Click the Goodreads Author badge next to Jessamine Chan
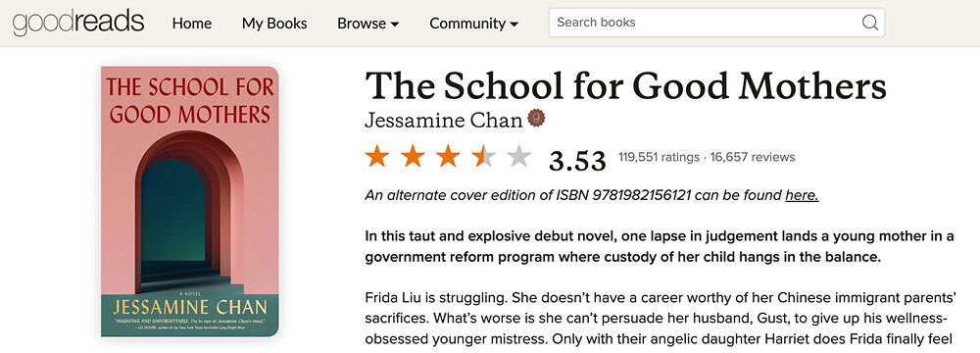Image resolution: width=980 pixels, height=353 pixels. click(536, 118)
